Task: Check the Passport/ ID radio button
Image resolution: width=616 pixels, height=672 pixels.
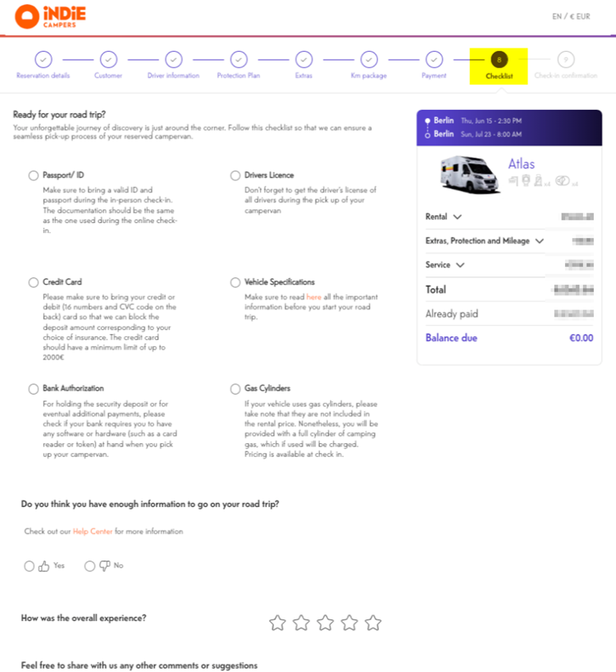Action: click(x=33, y=175)
